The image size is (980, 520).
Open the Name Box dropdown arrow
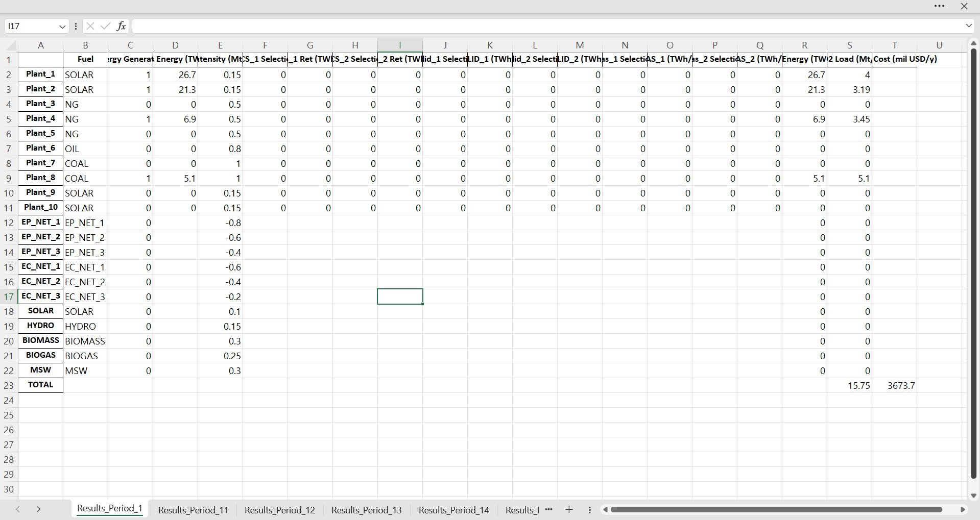(x=62, y=26)
